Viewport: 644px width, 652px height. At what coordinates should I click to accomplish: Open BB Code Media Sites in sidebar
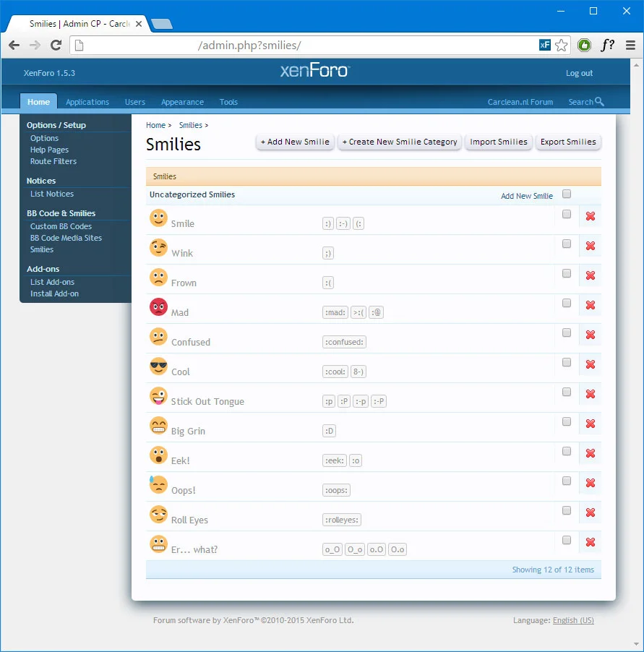(66, 238)
